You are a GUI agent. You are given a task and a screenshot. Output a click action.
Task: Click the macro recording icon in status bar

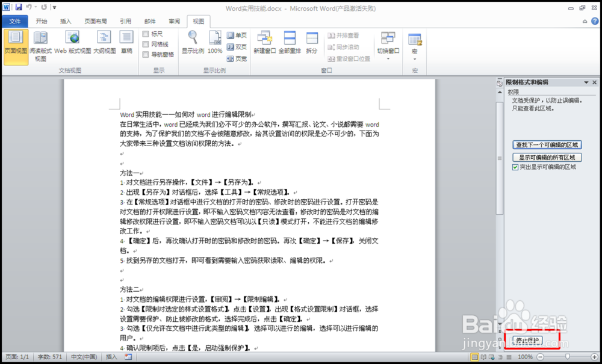tap(128, 357)
